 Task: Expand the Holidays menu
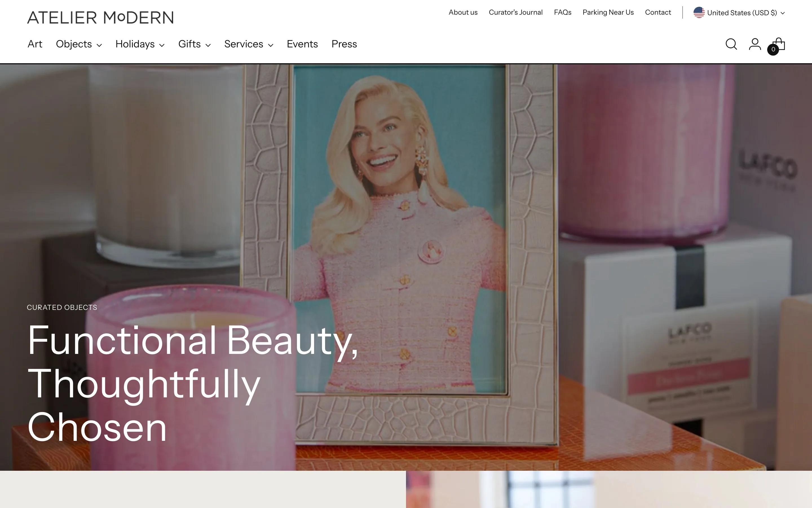pos(140,44)
